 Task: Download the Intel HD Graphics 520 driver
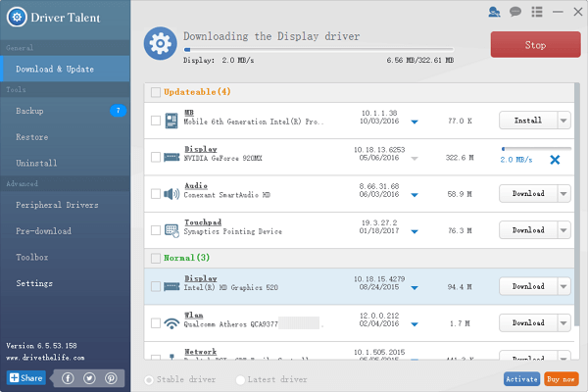pyautogui.click(x=528, y=286)
